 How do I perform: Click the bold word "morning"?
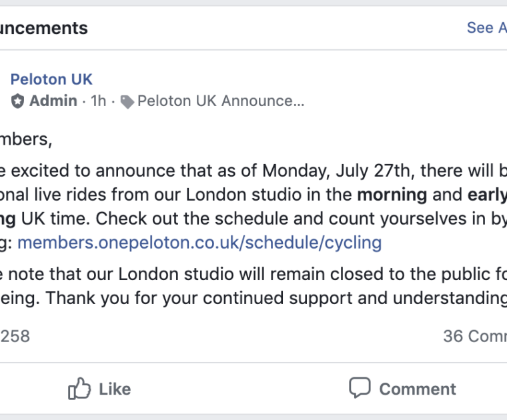(x=392, y=195)
